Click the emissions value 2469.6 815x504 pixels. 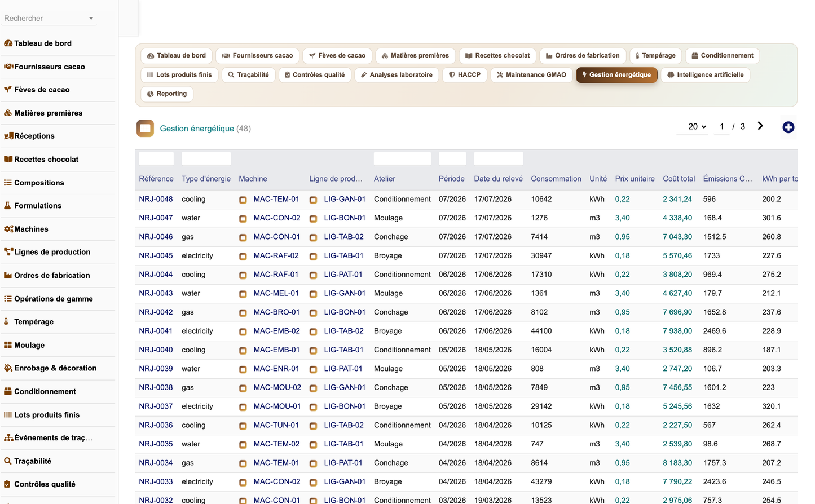[x=715, y=331]
